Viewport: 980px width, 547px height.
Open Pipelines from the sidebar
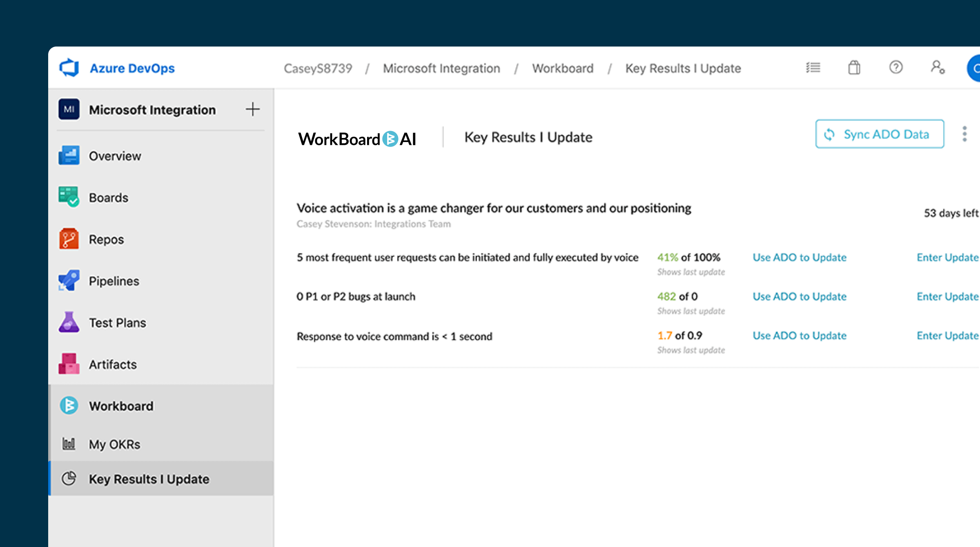(x=114, y=281)
